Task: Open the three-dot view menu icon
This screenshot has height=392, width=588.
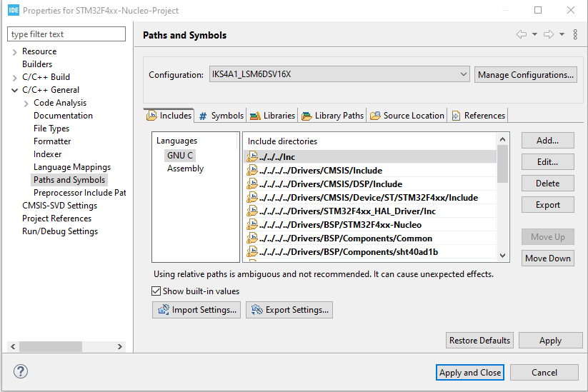Action: point(575,35)
